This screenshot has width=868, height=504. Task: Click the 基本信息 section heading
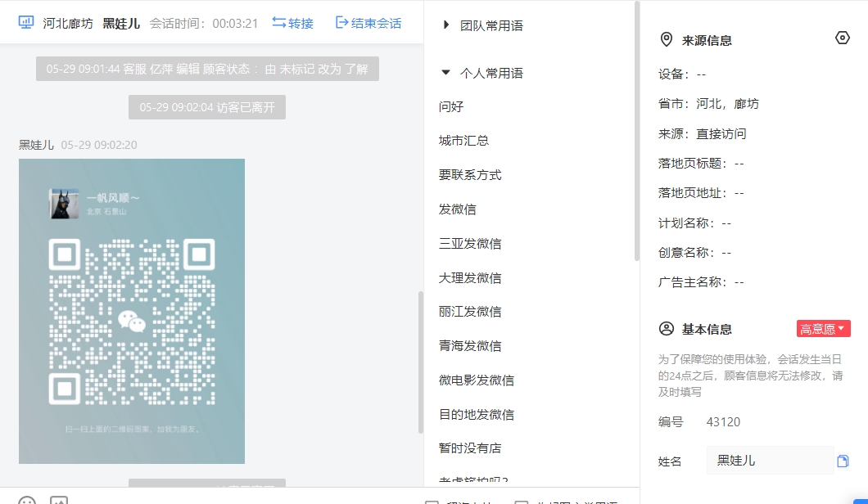coord(707,329)
